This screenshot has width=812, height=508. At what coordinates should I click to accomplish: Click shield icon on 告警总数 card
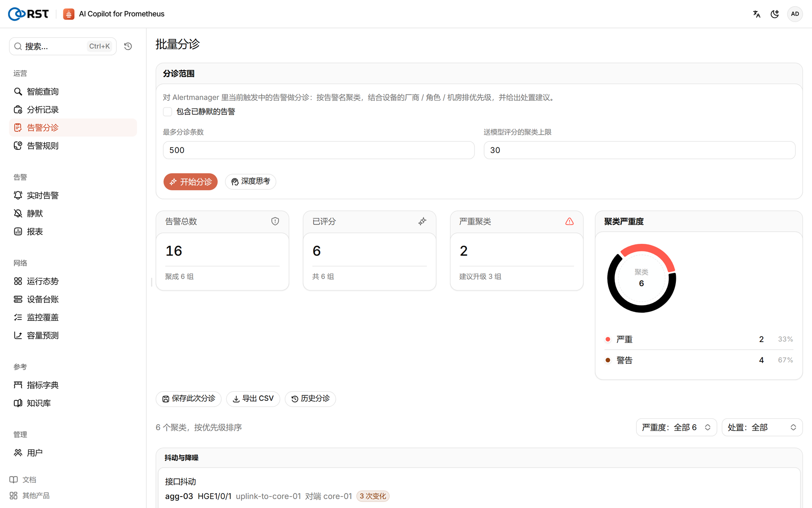tap(275, 221)
